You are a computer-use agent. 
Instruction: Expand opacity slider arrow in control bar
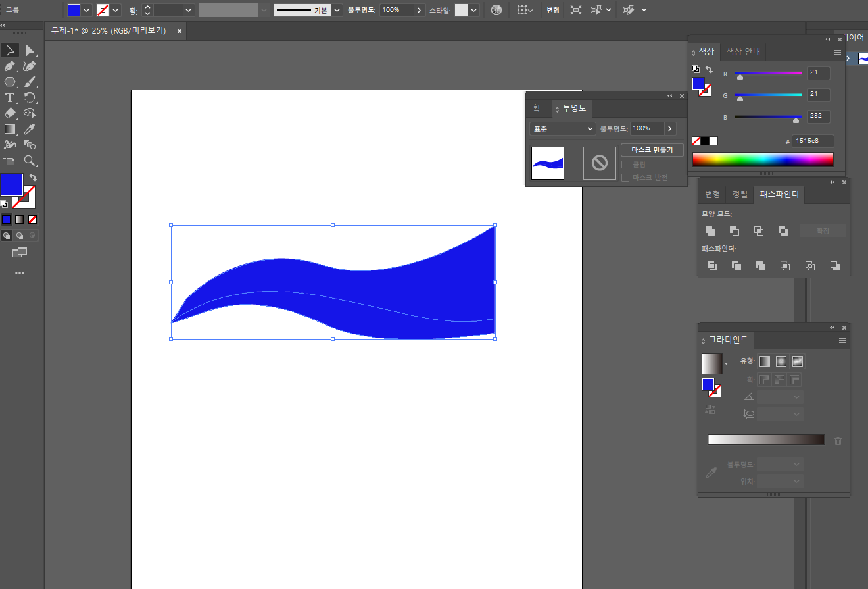[x=419, y=10]
